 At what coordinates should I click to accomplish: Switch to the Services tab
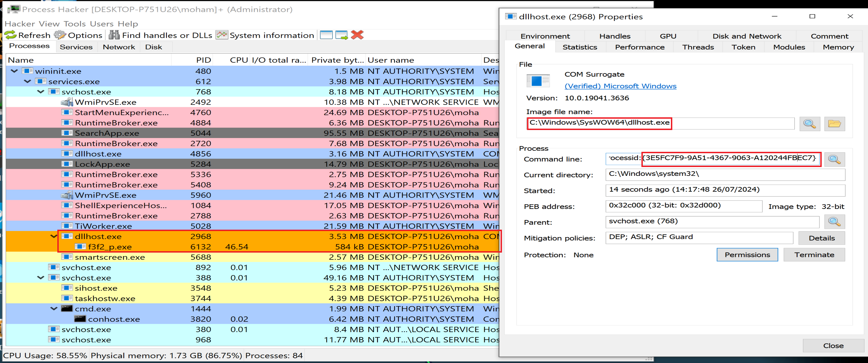(76, 47)
